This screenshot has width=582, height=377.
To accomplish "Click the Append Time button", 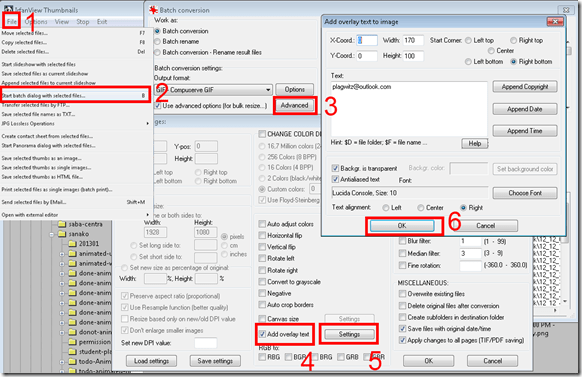I will [x=525, y=131].
